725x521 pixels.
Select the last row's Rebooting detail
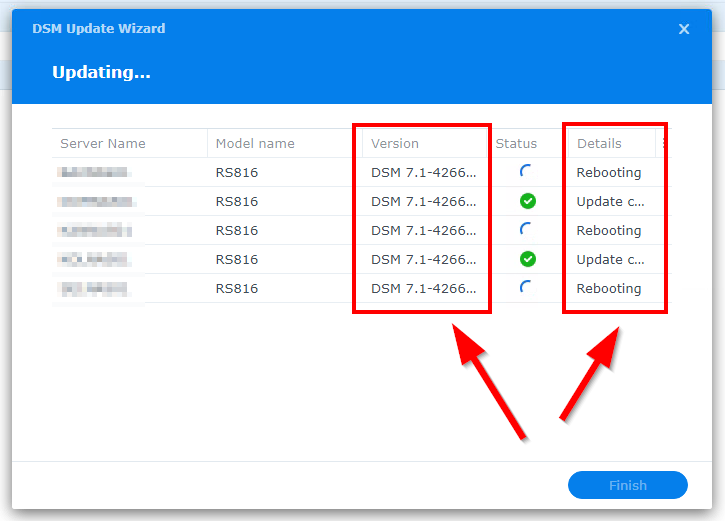(x=609, y=288)
